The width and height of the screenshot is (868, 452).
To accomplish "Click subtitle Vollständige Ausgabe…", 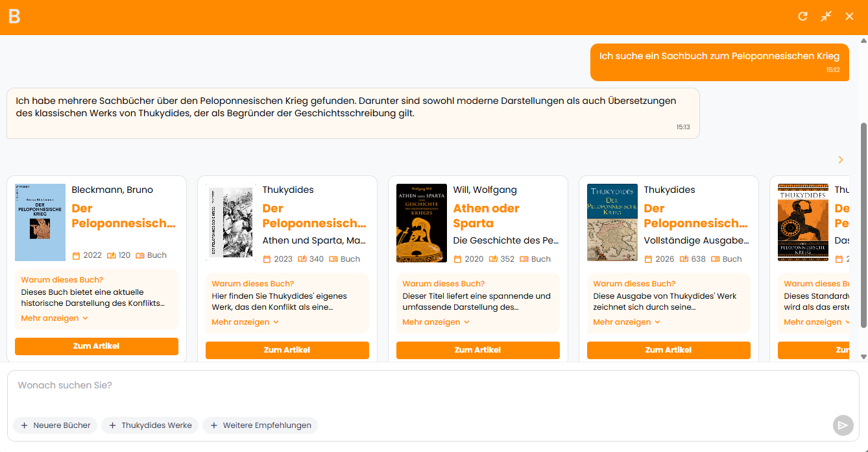I will (x=696, y=240).
